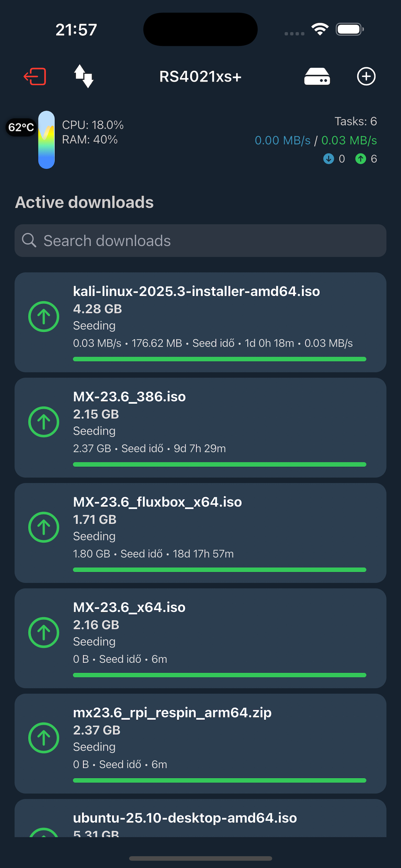This screenshot has width=401, height=868.
Task: Tap the seeding icon on mx23.6_rpi_respin_arm64.zip
Action: pyautogui.click(x=43, y=738)
